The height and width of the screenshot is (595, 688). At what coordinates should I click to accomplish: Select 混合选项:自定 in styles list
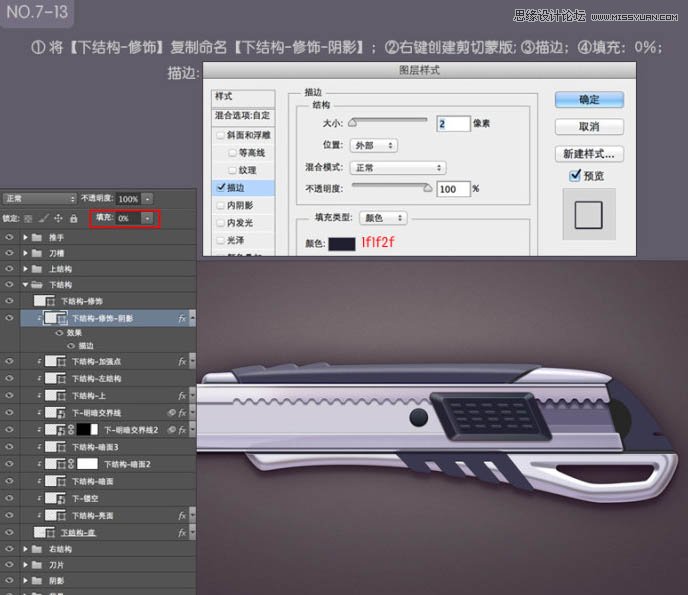pos(242,116)
